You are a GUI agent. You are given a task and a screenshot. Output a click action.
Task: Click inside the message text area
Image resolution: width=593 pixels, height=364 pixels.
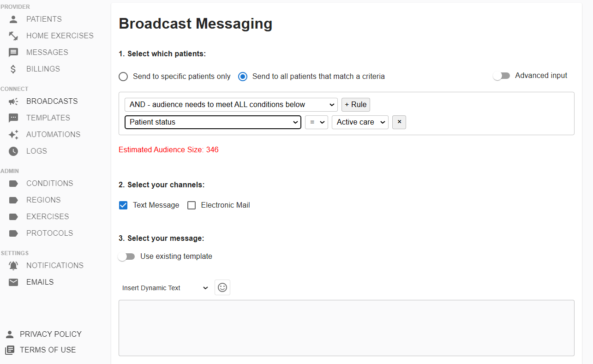(346, 328)
